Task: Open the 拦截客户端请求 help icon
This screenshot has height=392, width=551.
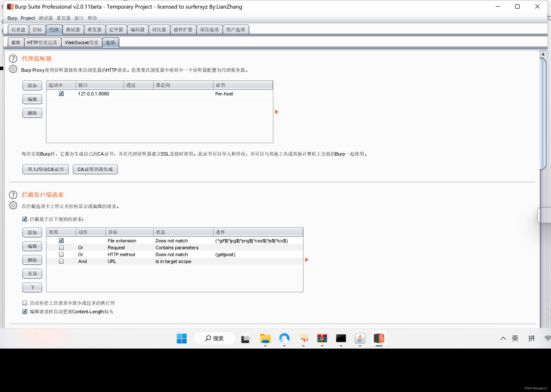Action: click(13, 195)
